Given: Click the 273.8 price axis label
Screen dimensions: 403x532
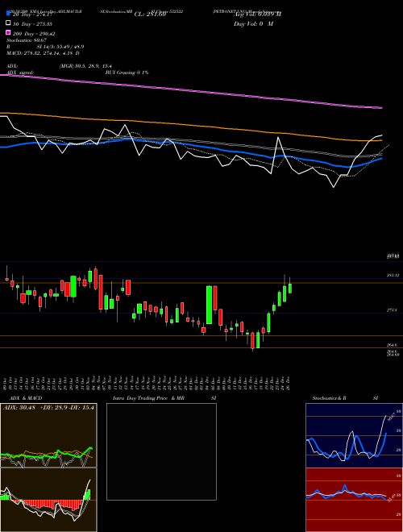Looking at the screenshot, I should point(392,310).
